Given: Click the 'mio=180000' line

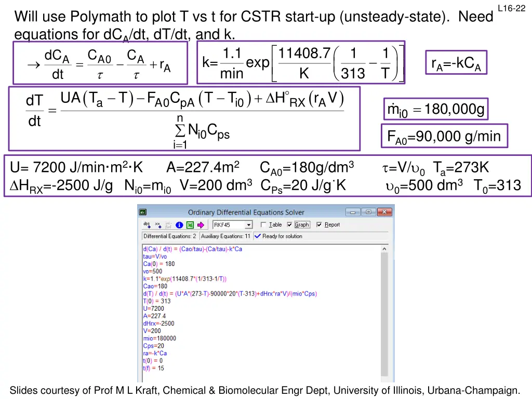Looking at the screenshot, I should (x=159, y=339).
